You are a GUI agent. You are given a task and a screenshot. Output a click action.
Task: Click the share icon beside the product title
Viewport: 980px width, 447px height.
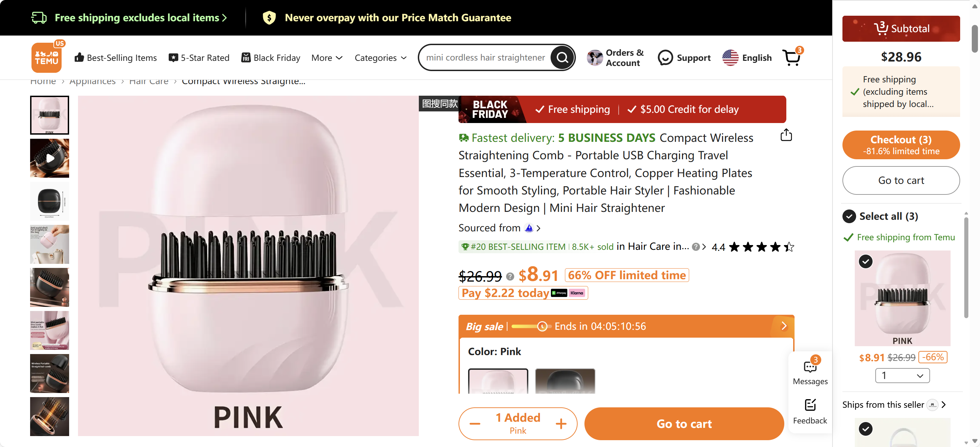pos(786,135)
